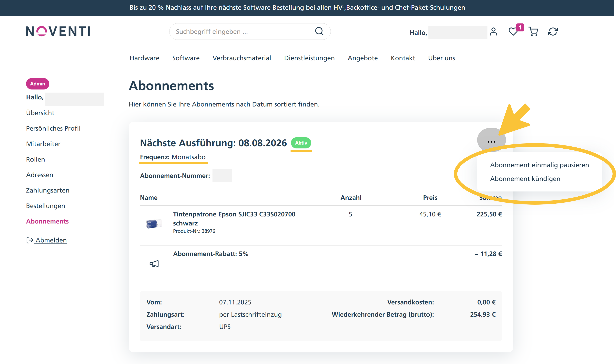616x364 pixels.
Task: Open the Dienstleistungen menu
Action: tap(309, 58)
